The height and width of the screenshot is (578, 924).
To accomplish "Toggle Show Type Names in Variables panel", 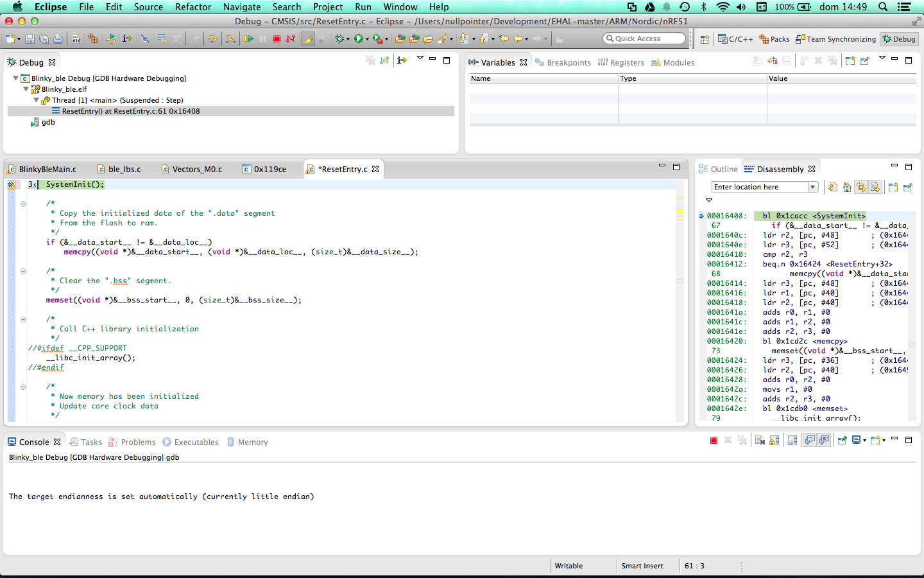I will tap(758, 61).
